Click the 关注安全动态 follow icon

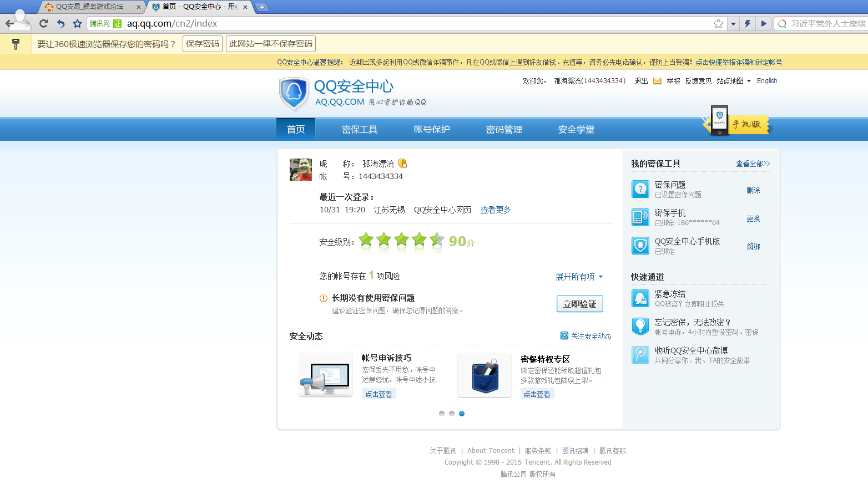[x=564, y=335]
